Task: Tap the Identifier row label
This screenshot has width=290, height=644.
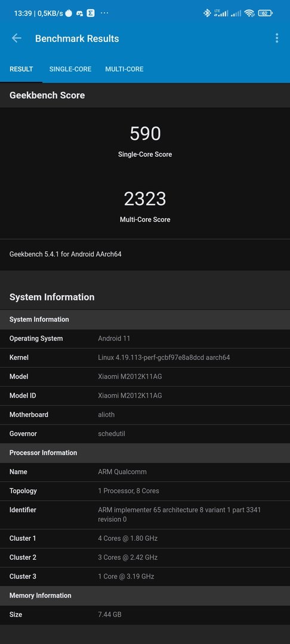Action: tap(23, 510)
